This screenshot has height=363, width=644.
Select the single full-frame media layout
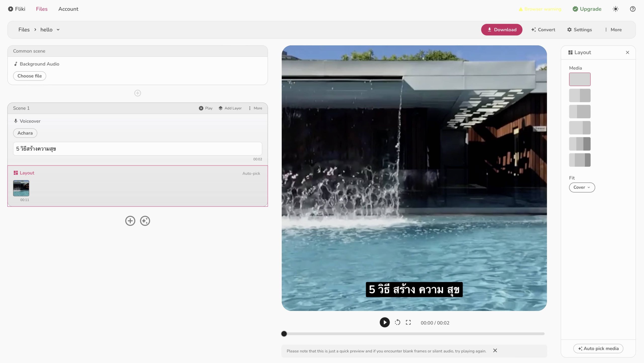(x=580, y=79)
